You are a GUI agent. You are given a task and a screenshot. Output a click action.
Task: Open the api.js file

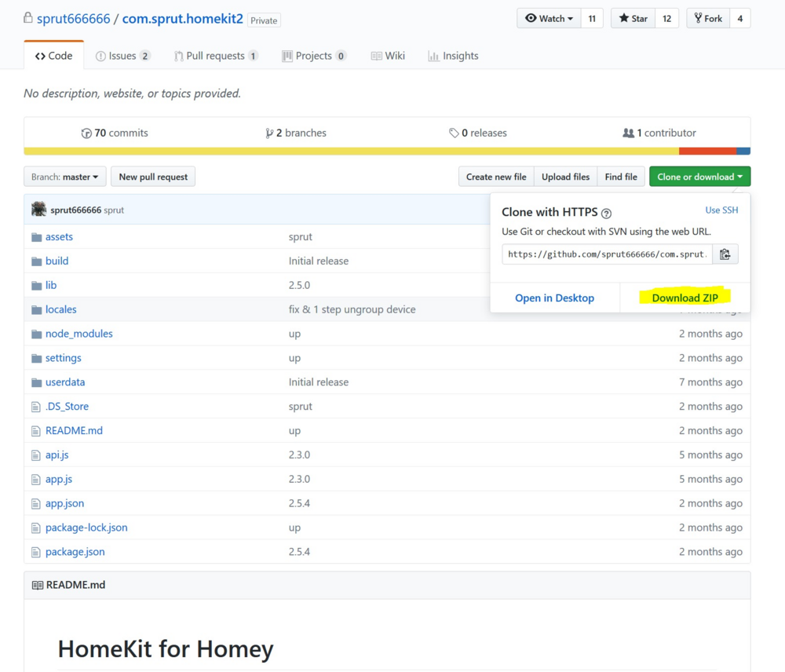(57, 455)
